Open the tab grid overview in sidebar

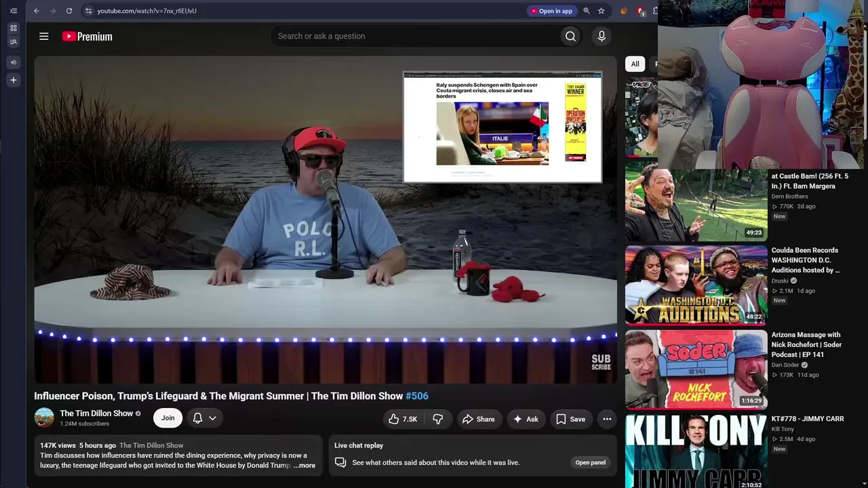(x=14, y=28)
